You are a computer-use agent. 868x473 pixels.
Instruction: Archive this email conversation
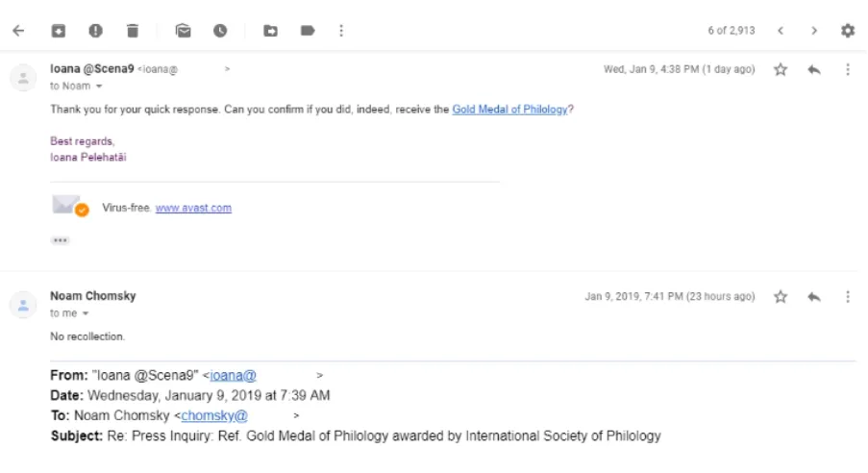[x=59, y=31]
